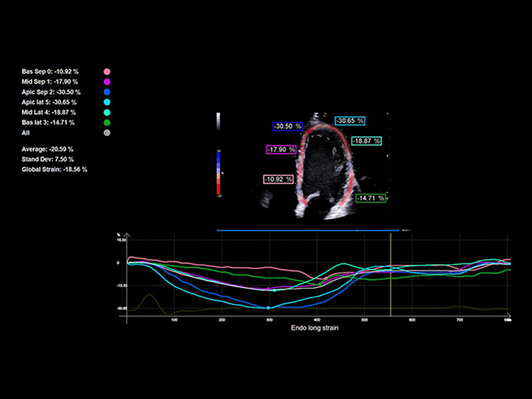Toggle the pink Bas Sep 0 segment dot
Viewport: 532px width, 399px height.
pos(107,72)
